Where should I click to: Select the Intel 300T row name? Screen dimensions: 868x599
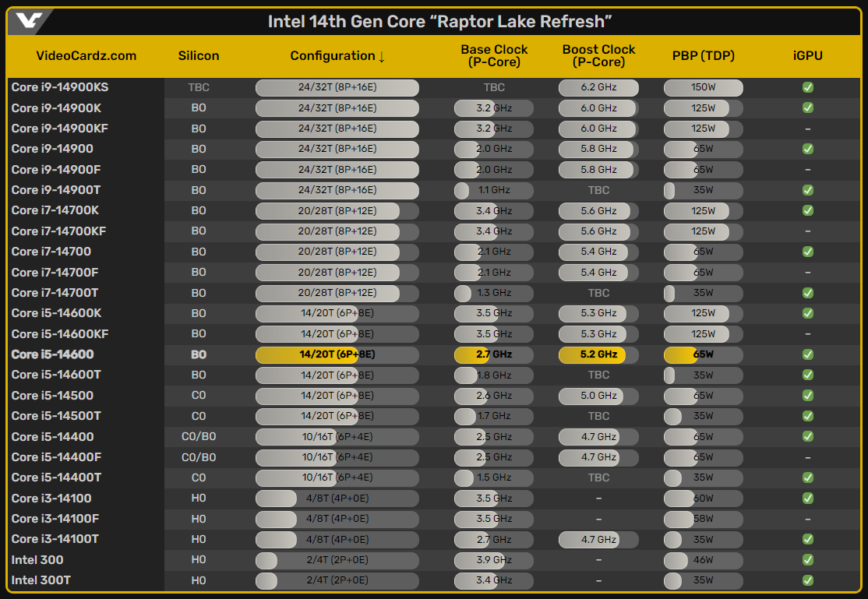[41, 580]
